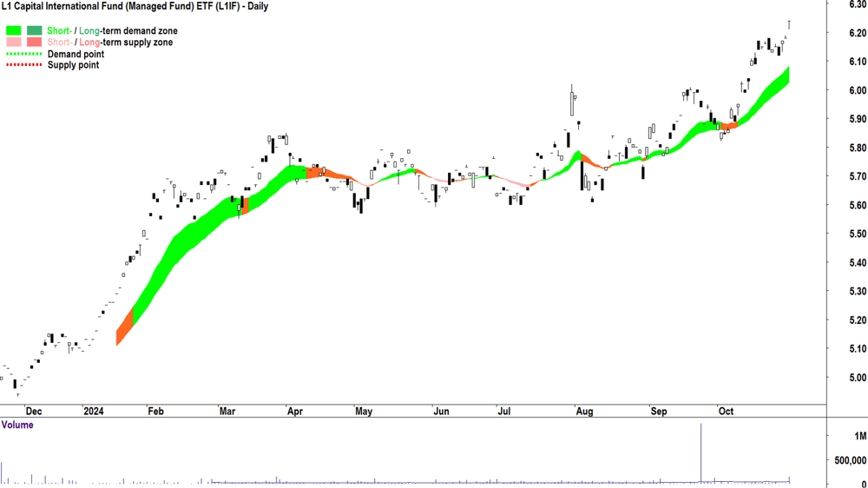868x488 pixels.
Task: Click the 5.60 price axis label
Action: tap(858, 206)
